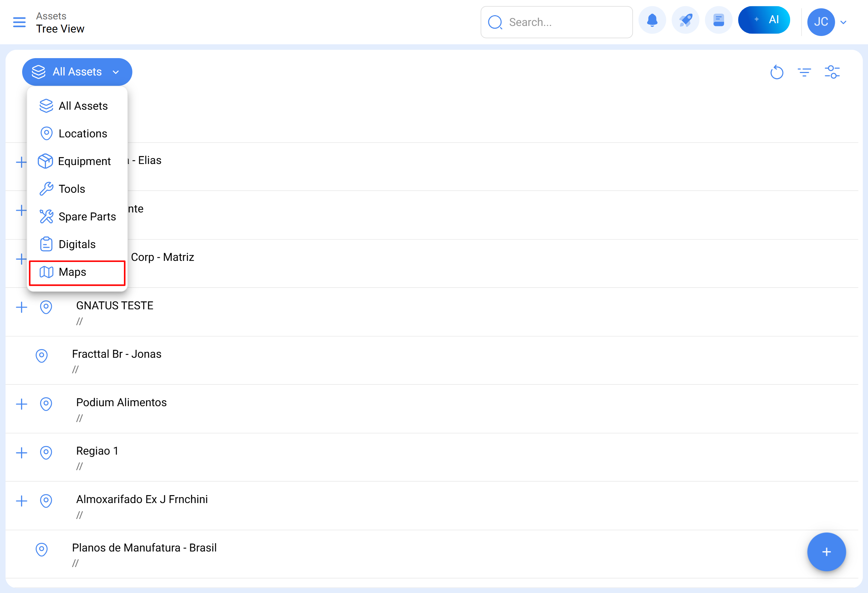Select Maps from the asset menu
This screenshot has height=593, width=868.
[72, 272]
